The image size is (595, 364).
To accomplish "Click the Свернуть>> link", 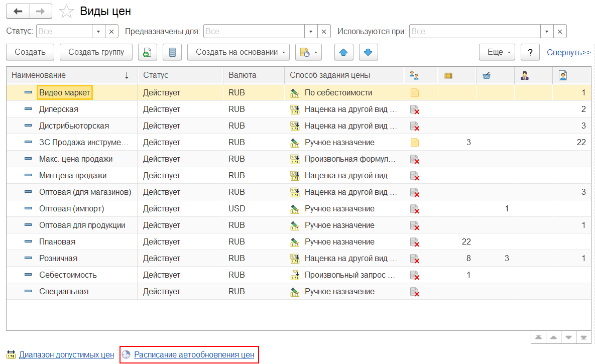I will coord(568,52).
